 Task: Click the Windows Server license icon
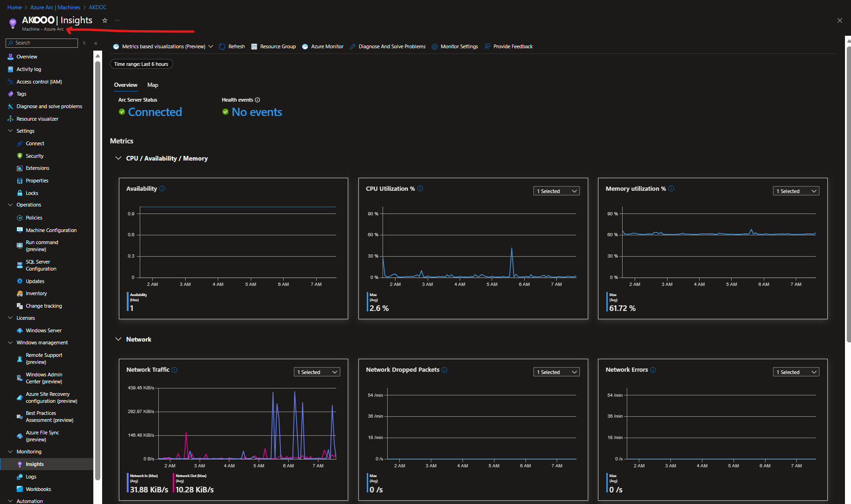coord(19,330)
